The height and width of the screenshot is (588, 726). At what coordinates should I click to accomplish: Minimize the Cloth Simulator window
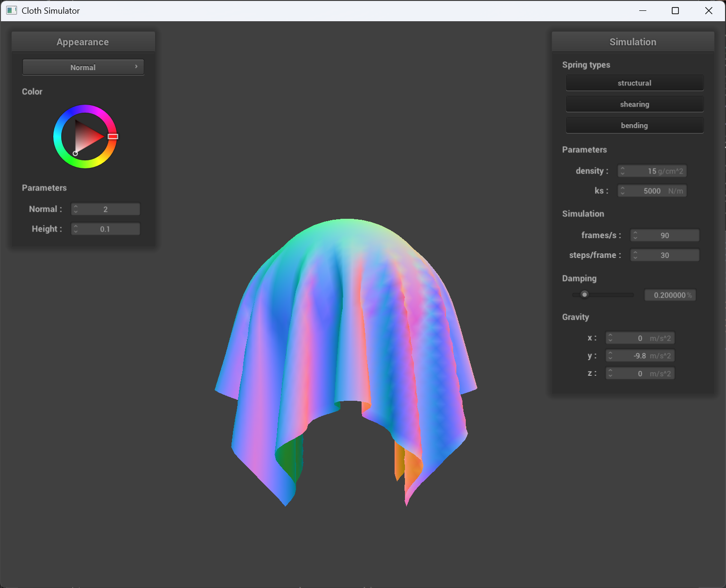(643, 10)
